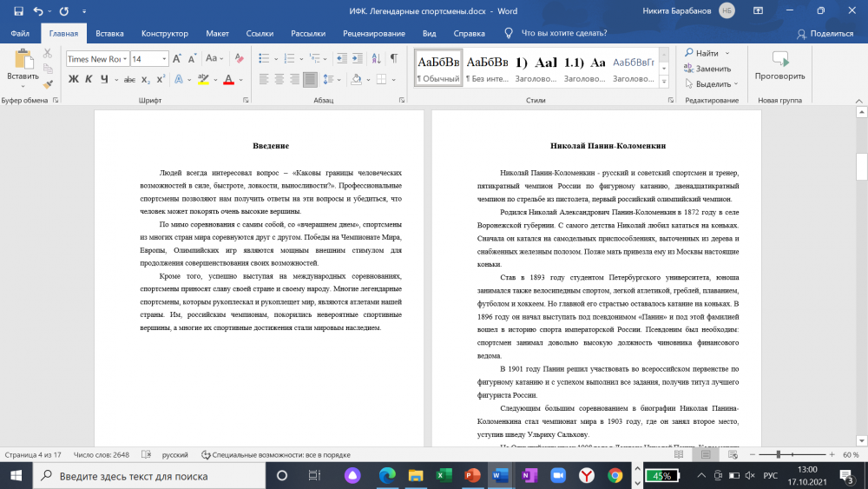Image resolution: width=868 pixels, height=489 pixels.
Task: Open OneNote from the taskbar
Action: click(x=529, y=476)
